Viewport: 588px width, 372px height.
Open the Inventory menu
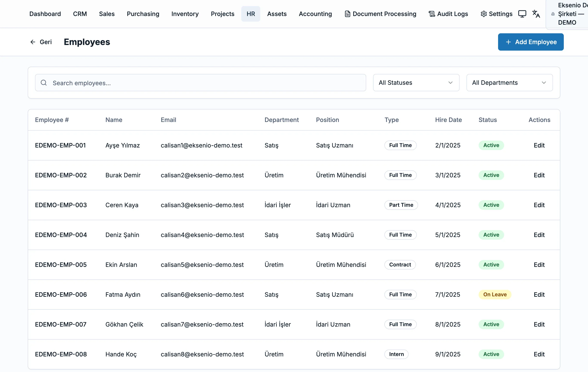(185, 14)
